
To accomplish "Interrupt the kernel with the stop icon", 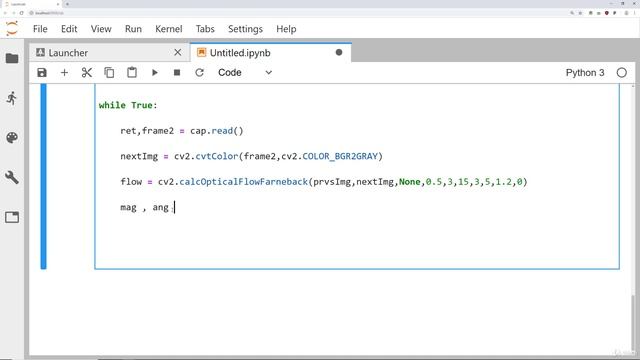I will tap(177, 73).
